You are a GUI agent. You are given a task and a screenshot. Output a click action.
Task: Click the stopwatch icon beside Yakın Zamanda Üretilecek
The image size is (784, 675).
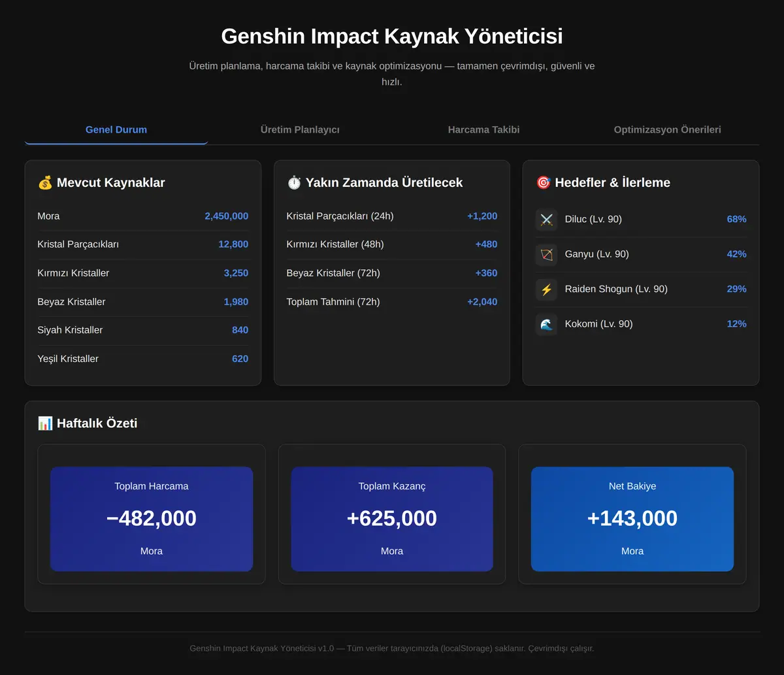click(294, 183)
